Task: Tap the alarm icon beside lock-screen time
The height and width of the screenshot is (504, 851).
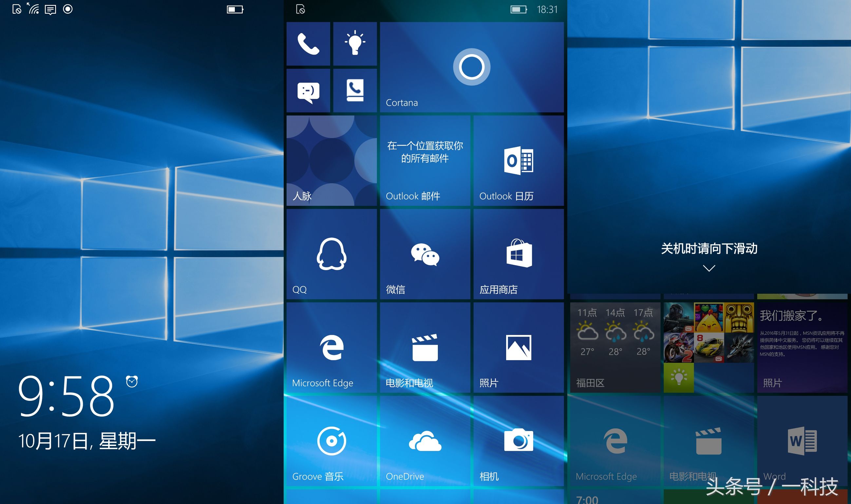Action: [132, 382]
